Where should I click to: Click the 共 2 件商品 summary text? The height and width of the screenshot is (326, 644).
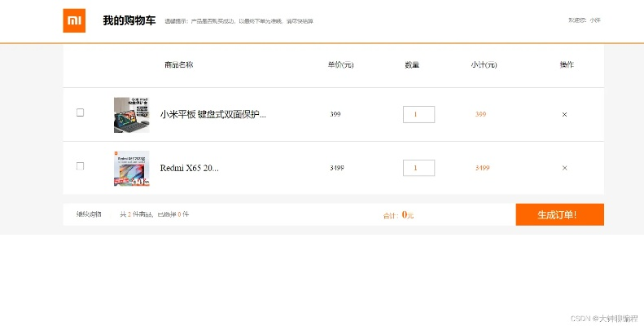155,214
